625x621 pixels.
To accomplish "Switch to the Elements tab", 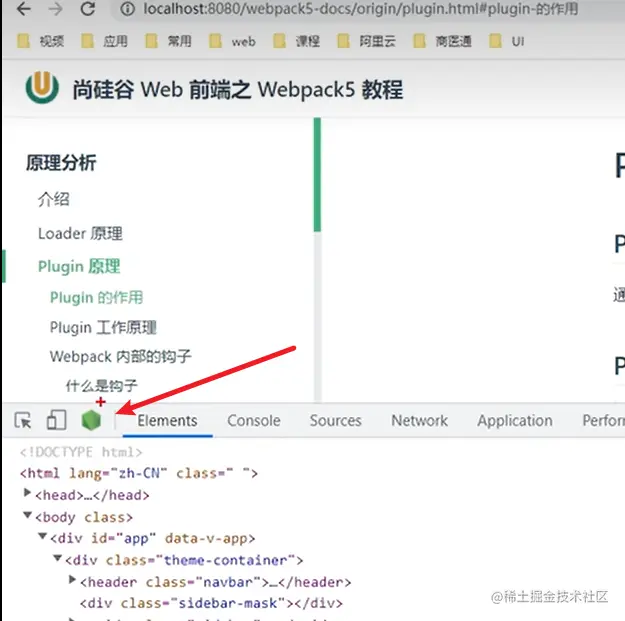I will point(167,421).
